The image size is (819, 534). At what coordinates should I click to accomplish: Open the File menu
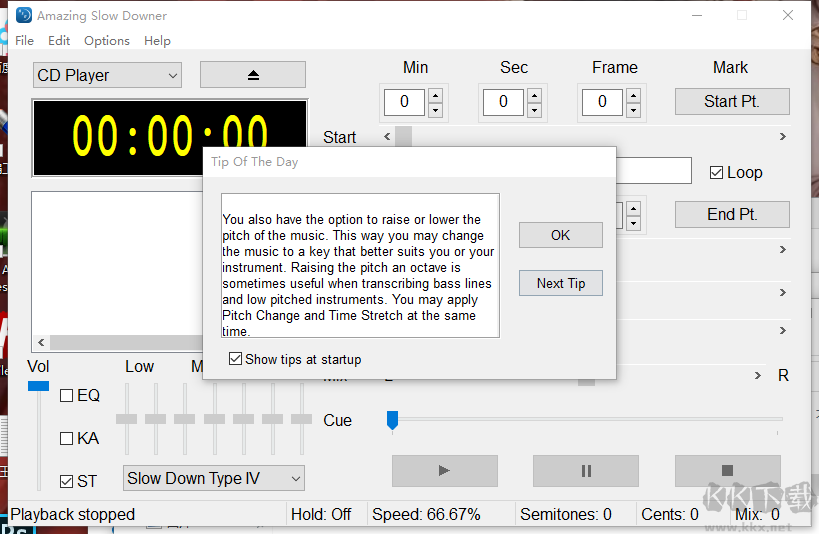[24, 41]
